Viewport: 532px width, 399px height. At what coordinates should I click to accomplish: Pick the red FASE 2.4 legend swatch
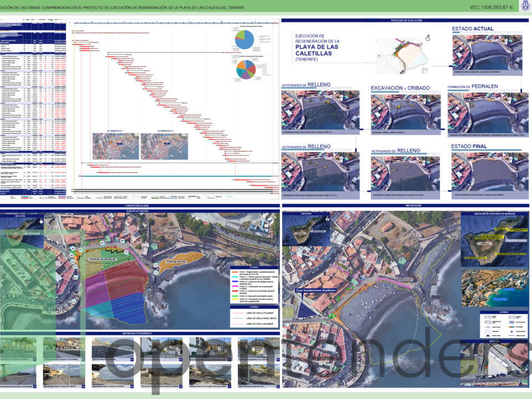(235, 291)
